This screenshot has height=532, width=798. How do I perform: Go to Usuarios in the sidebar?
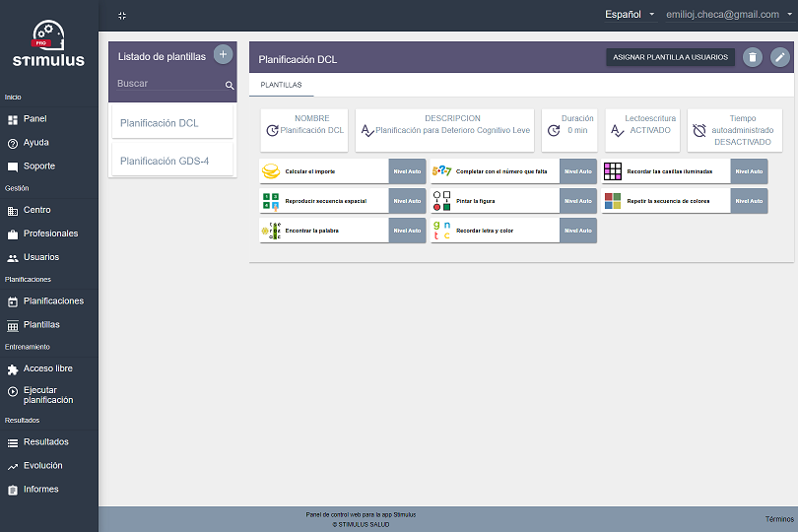(40, 257)
